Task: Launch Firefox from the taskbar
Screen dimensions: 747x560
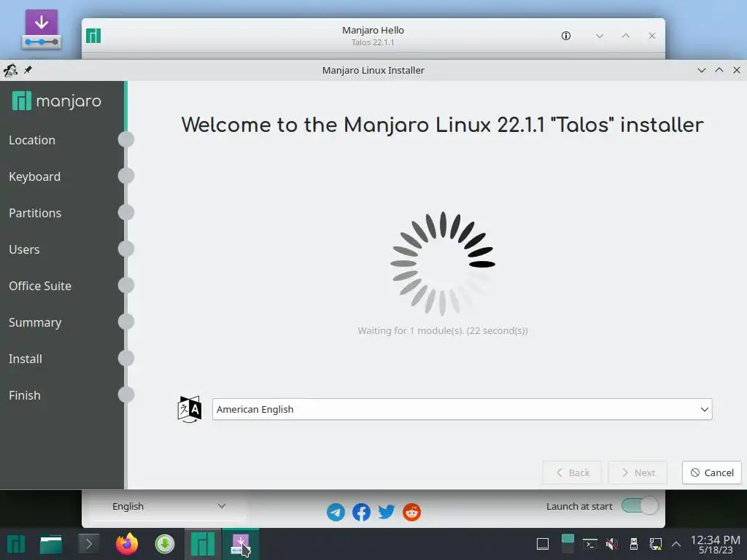Action: point(127,544)
